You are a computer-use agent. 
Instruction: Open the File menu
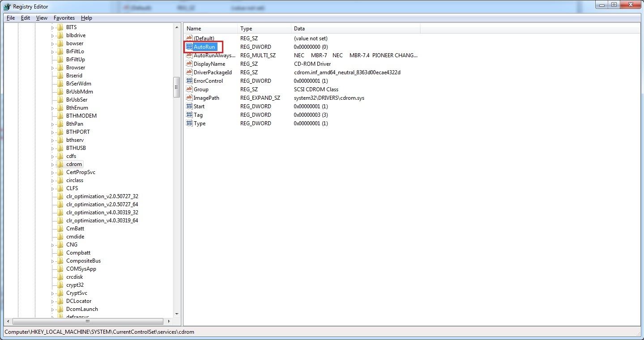(x=11, y=18)
